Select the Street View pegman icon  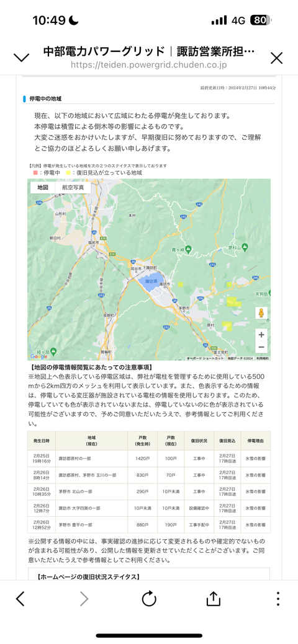tap(261, 314)
